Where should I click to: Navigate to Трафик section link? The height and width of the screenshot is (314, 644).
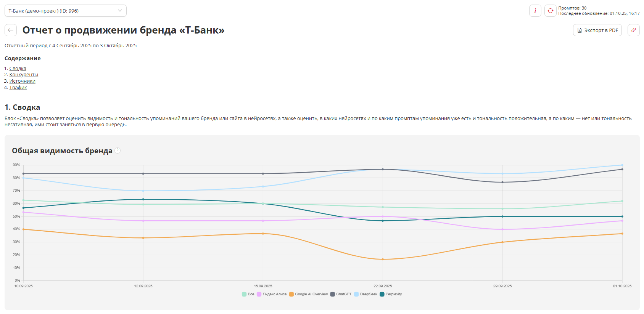coord(18,88)
